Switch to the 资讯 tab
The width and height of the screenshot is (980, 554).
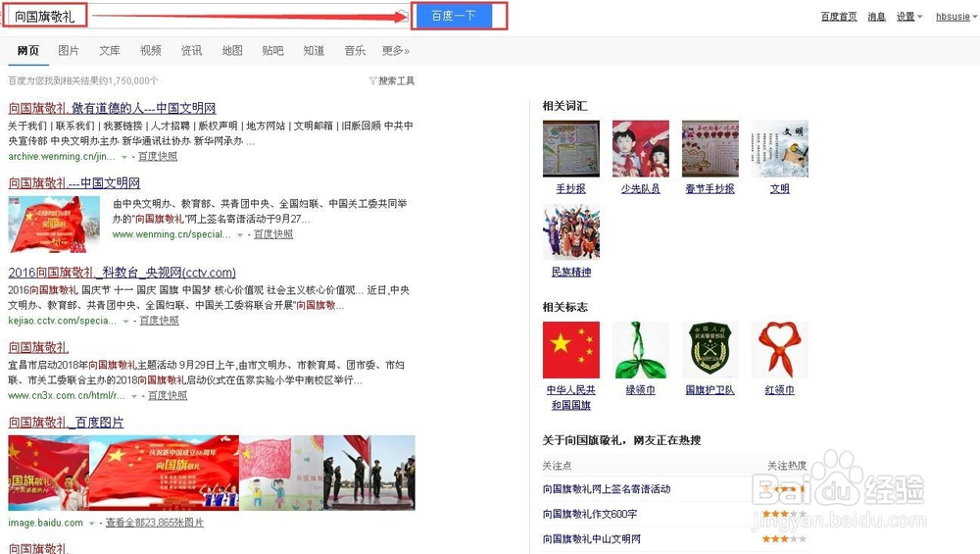191,51
